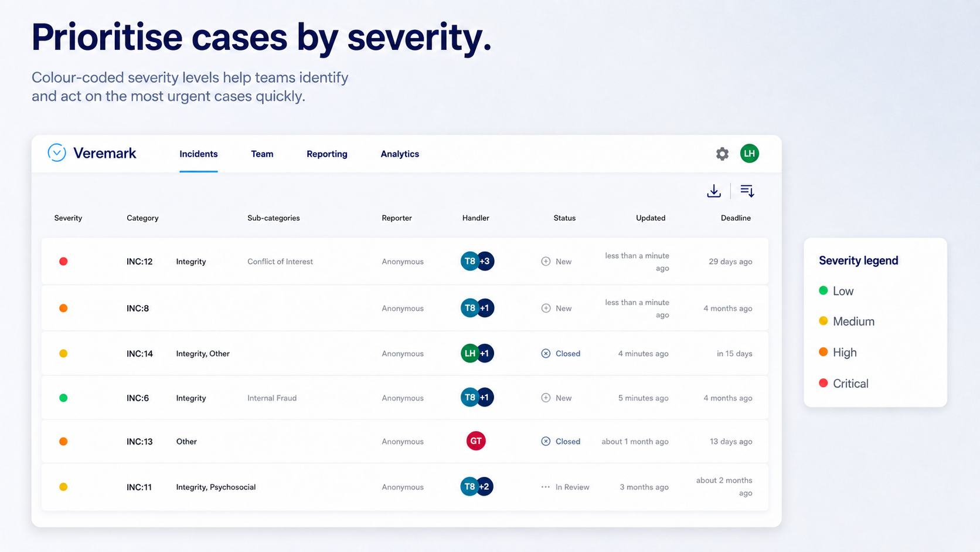Click the yellow severity dot on INC:11
The width and height of the screenshot is (980, 552).
coord(63,487)
